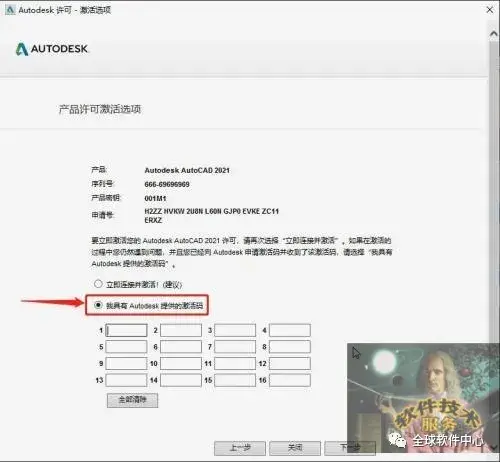Click activation code field 4
Image resolution: width=500 pixels, height=462 pixels.
pyautogui.click(x=290, y=330)
